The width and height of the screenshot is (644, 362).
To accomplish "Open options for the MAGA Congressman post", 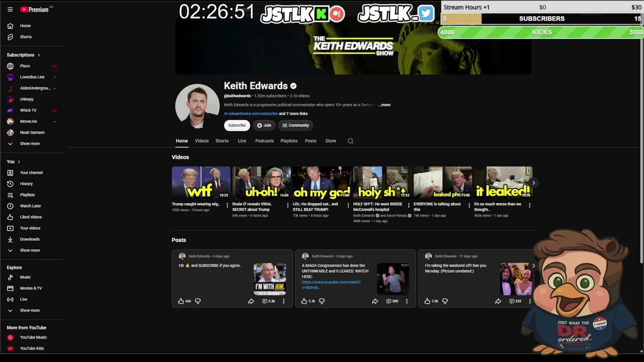I will coord(407,301).
